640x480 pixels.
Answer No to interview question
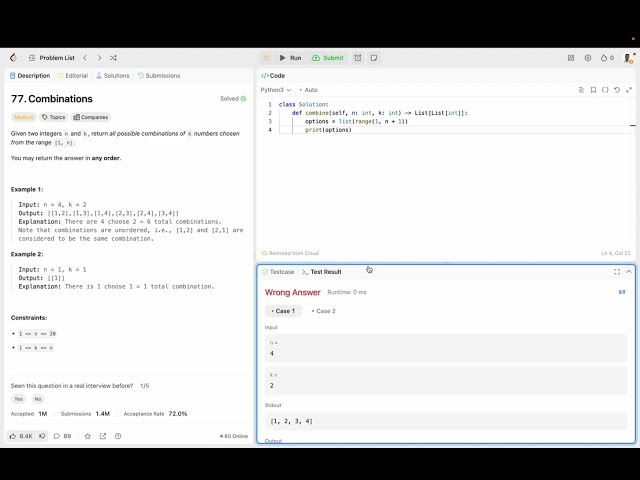click(x=38, y=399)
